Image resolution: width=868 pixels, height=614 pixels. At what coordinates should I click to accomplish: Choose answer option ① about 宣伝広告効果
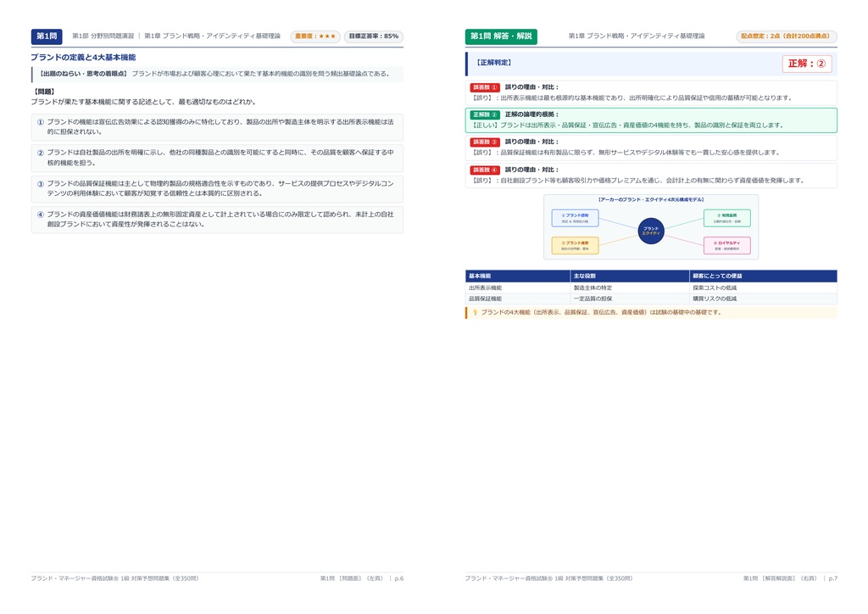pyautogui.click(x=217, y=127)
